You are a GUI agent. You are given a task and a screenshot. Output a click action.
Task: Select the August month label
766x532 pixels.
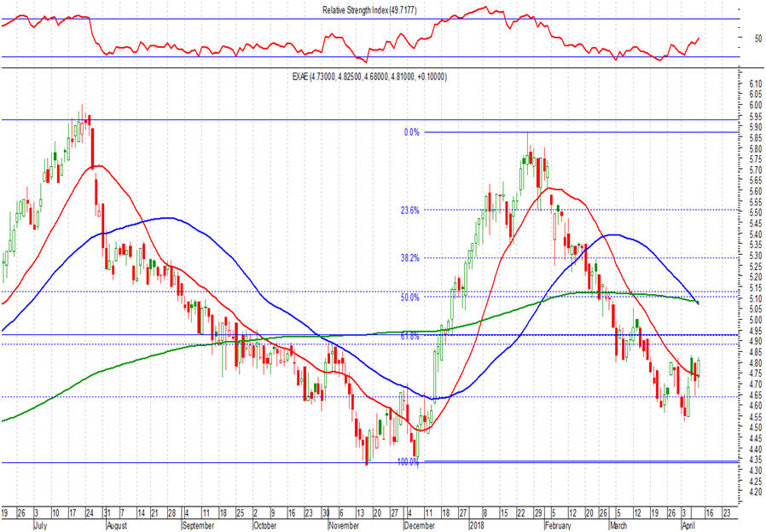116,526
